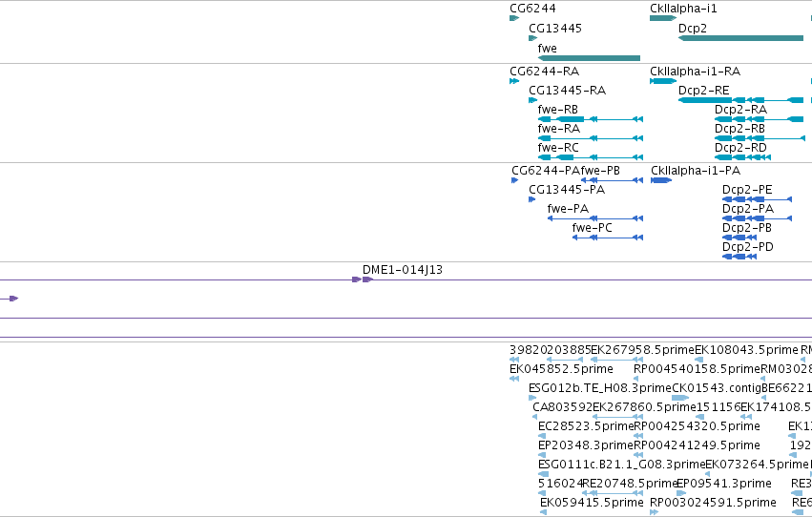Click the Dcp2-RE transcript
812x517 pixels.
[740, 100]
